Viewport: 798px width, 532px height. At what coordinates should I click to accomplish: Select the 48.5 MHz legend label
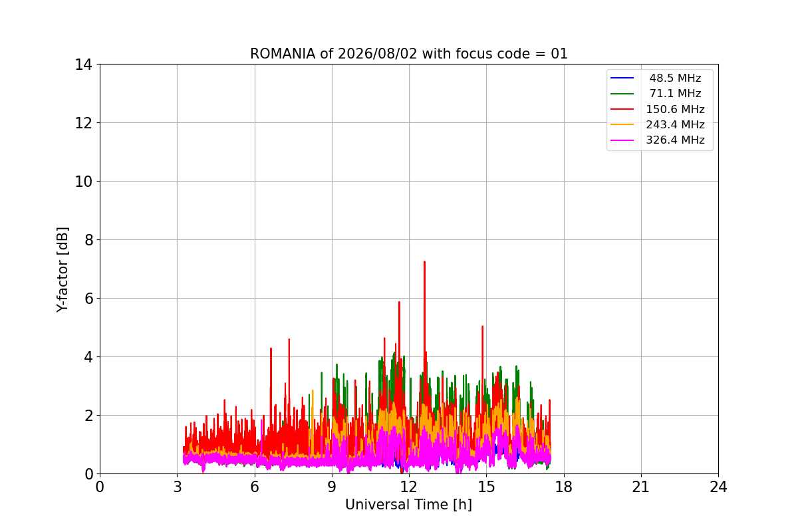[675, 78]
